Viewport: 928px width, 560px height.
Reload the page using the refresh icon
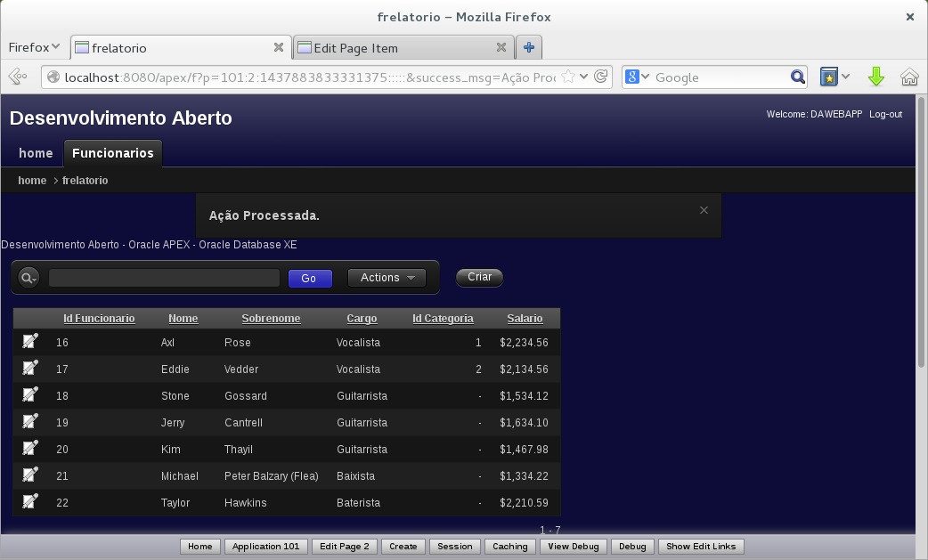601,77
